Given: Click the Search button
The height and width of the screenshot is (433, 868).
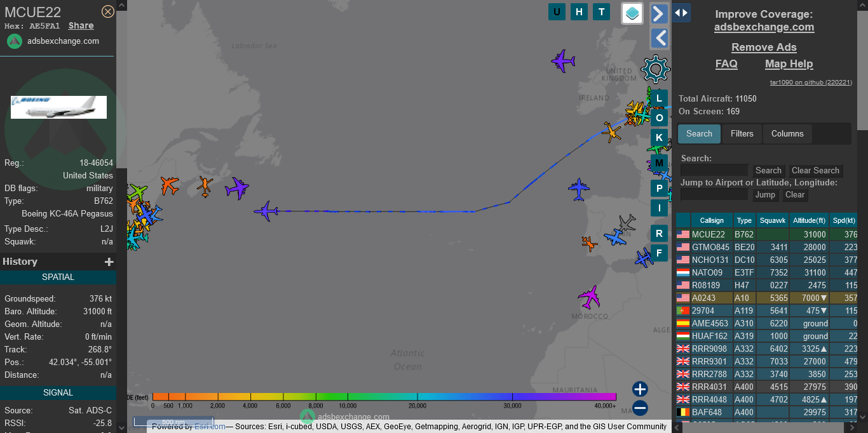Looking at the screenshot, I should click(768, 170).
